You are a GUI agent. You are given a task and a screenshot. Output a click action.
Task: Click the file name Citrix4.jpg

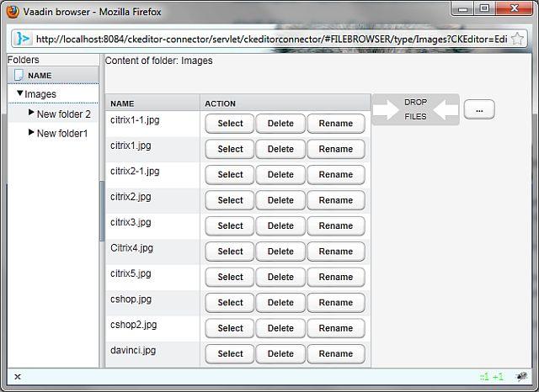[131, 248]
